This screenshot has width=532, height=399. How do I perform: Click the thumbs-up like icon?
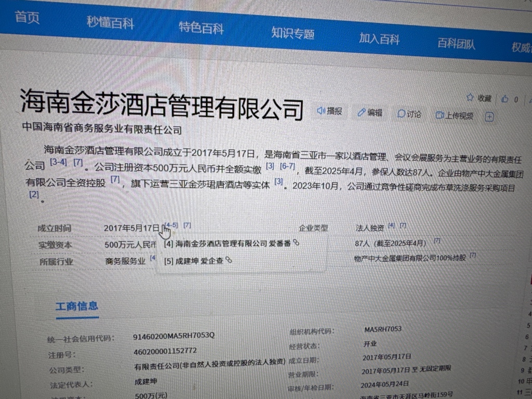(x=505, y=99)
